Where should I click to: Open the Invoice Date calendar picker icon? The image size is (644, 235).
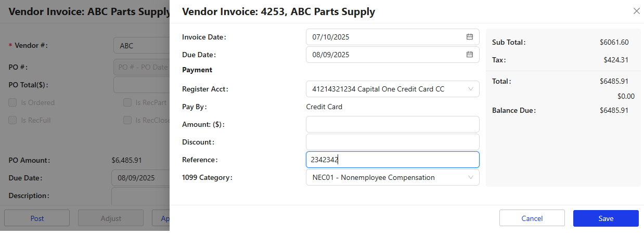point(469,37)
